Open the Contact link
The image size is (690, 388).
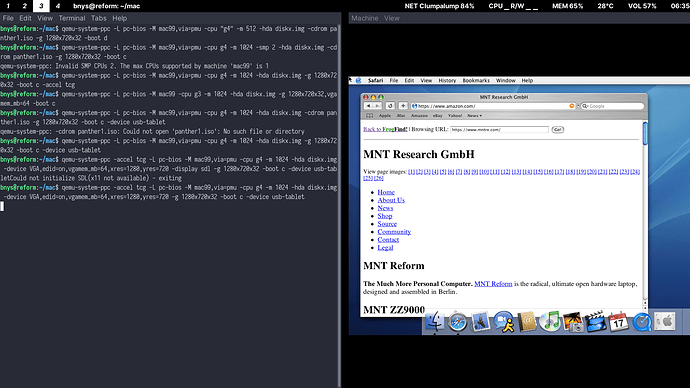tap(388, 240)
